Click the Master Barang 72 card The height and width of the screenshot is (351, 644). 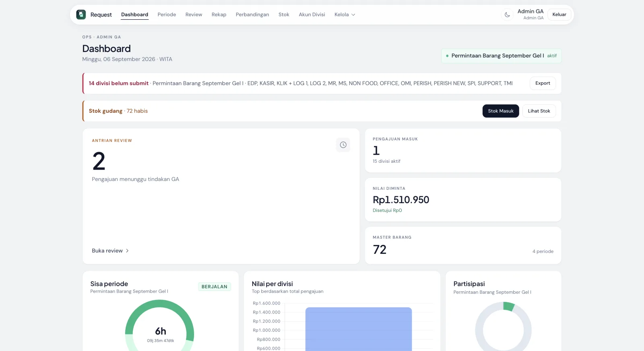pos(463,245)
